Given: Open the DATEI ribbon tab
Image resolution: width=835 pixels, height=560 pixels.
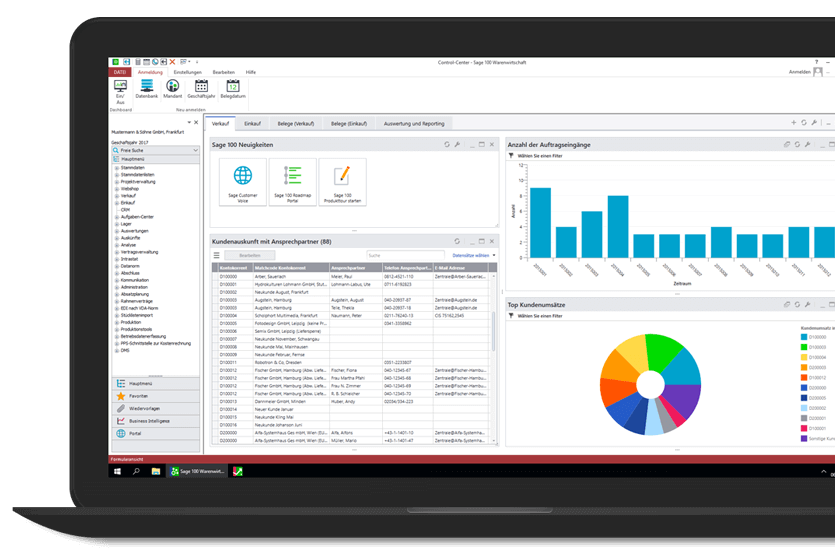Looking at the screenshot, I should pos(120,72).
